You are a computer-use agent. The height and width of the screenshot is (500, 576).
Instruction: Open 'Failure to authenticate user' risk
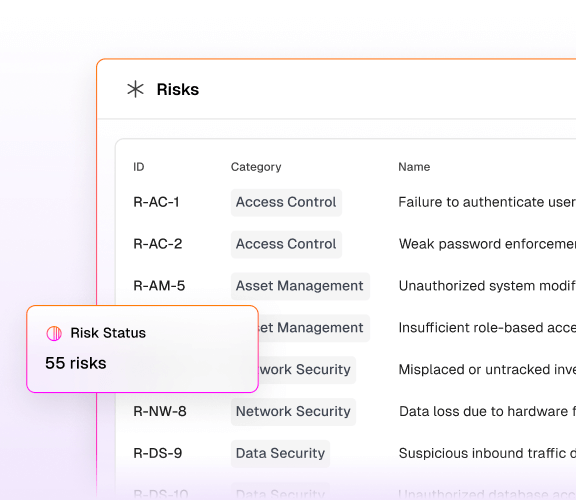(487, 202)
